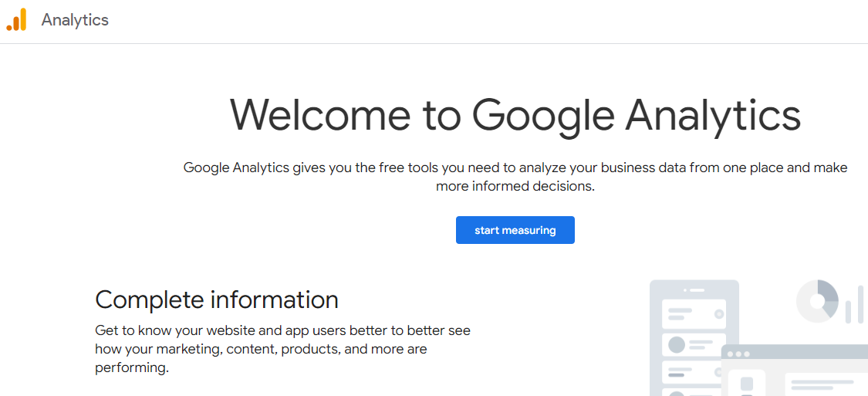Click the gray text lines in the browser illustration
The width and height of the screenshot is (868, 396).
pos(822,385)
